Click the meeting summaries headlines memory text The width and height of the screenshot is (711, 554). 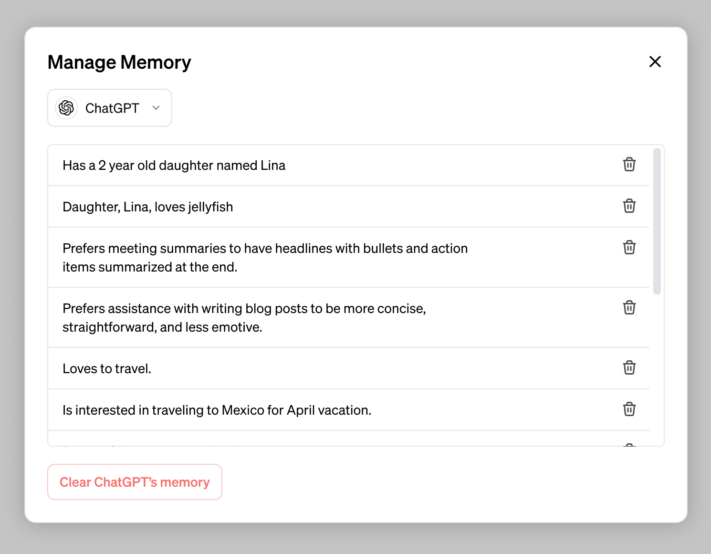pyautogui.click(x=265, y=258)
